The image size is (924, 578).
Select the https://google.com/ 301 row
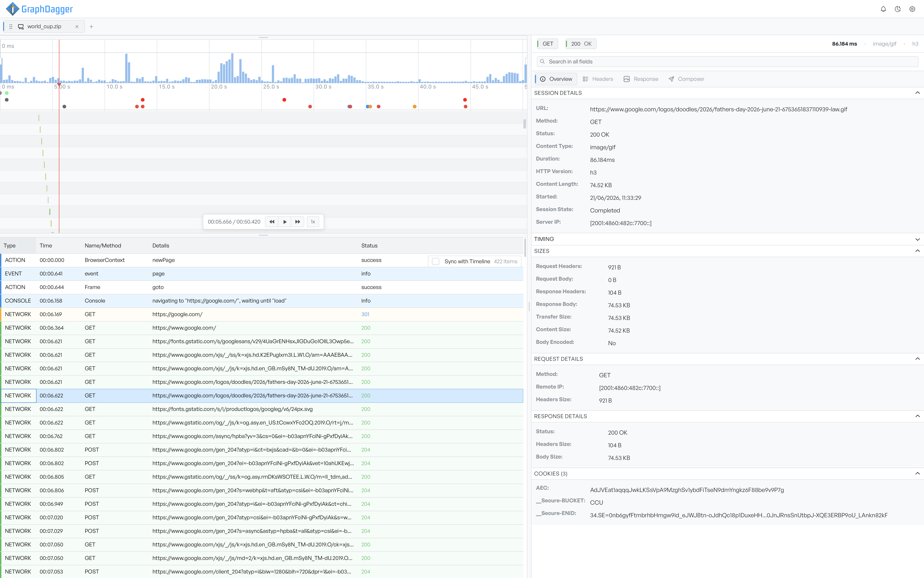[x=261, y=315]
